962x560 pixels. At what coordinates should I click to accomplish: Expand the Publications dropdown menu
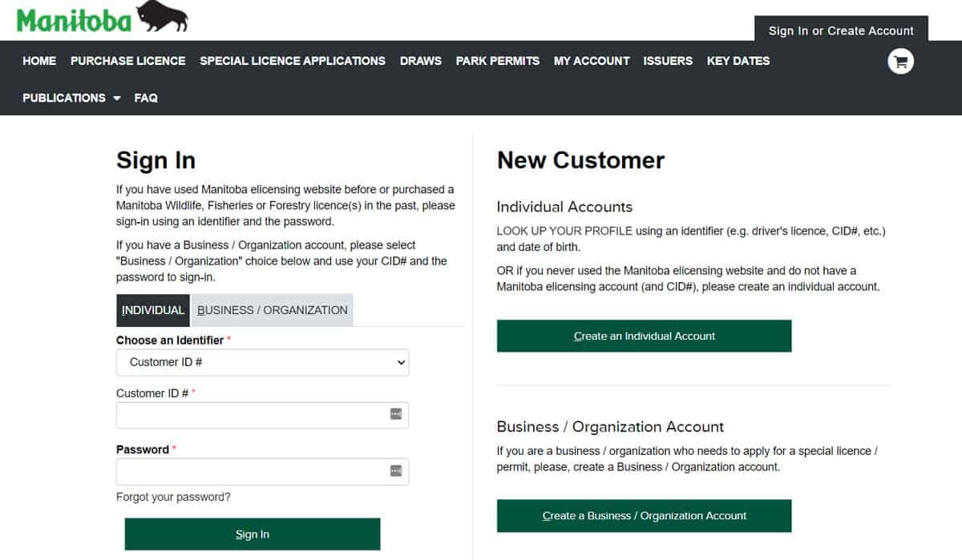(x=71, y=98)
